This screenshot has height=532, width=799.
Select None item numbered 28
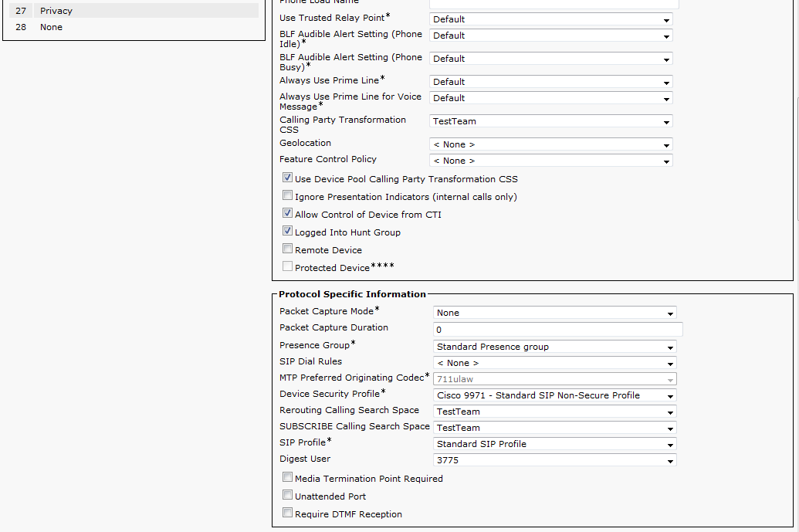tap(51, 27)
